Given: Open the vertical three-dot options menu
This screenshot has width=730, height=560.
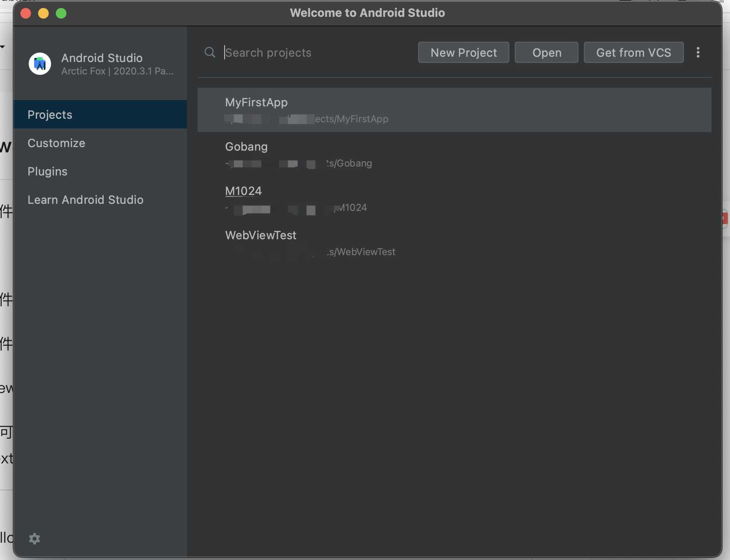Looking at the screenshot, I should pos(698,52).
